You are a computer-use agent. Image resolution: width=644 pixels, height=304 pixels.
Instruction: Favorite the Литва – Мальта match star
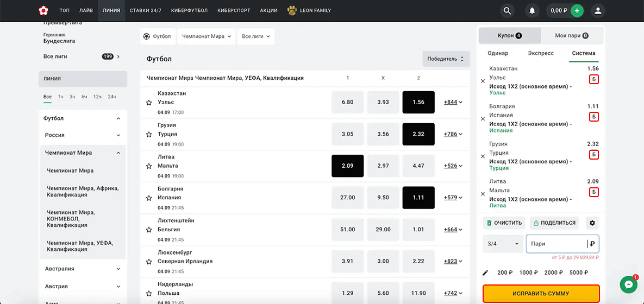click(x=149, y=166)
